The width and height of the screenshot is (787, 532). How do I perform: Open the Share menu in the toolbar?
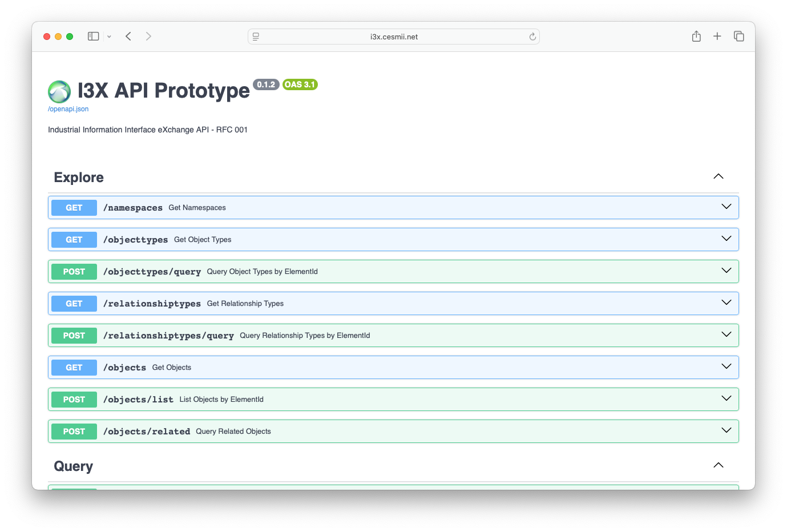click(696, 36)
